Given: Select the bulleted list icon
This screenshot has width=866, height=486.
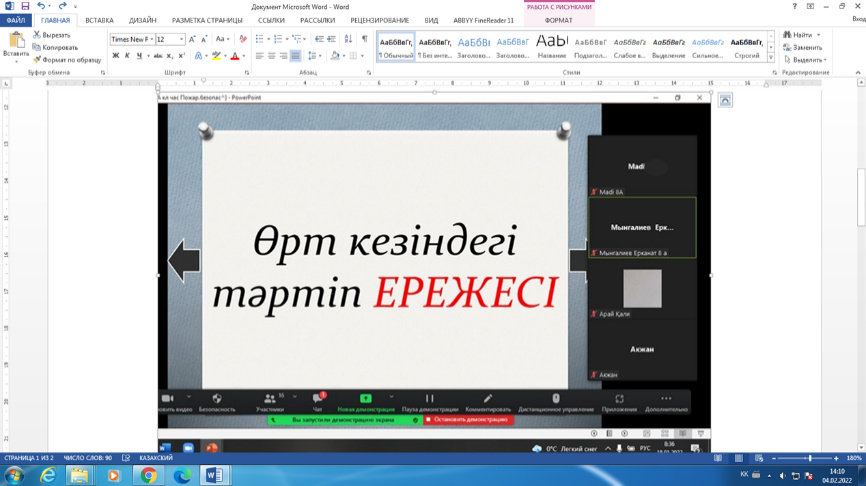Looking at the screenshot, I should click(x=259, y=39).
